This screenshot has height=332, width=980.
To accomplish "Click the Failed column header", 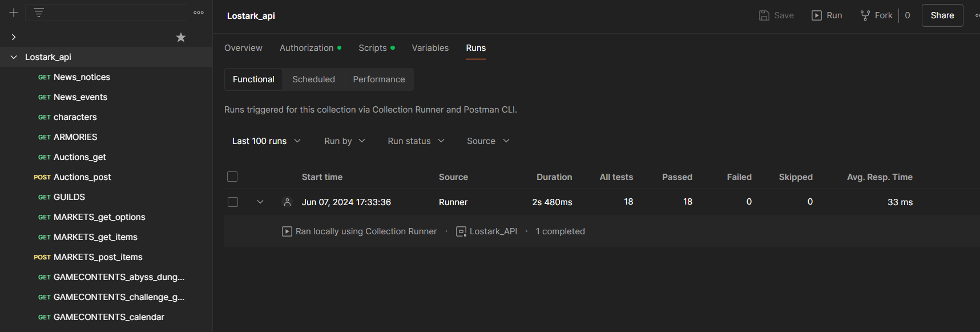I will pyautogui.click(x=739, y=177).
